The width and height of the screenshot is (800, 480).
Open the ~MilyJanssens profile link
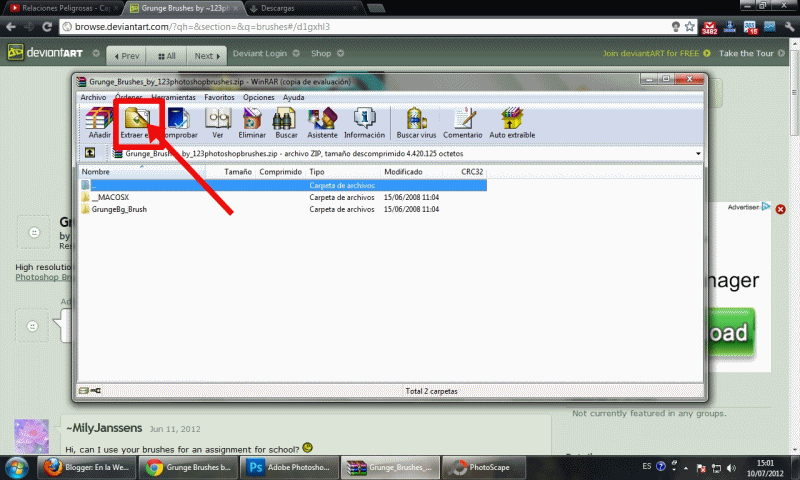104,428
